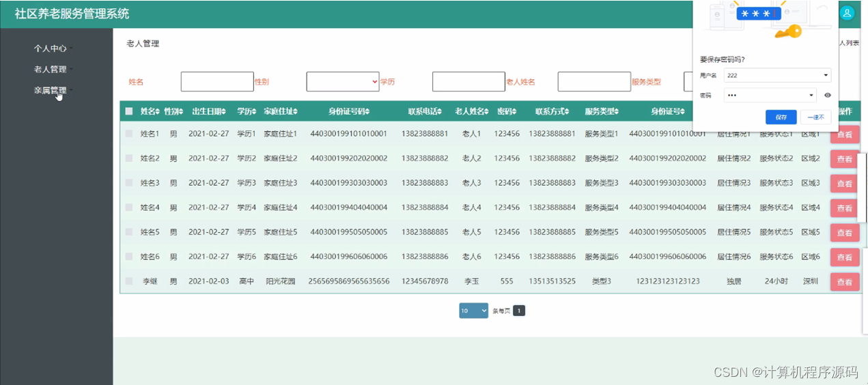Click 查看 button for row 姓名1
868x385 pixels.
click(845, 134)
